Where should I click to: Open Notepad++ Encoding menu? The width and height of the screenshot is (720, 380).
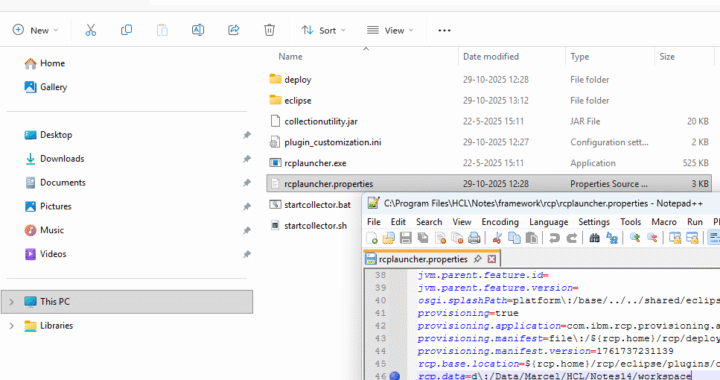[500, 222]
